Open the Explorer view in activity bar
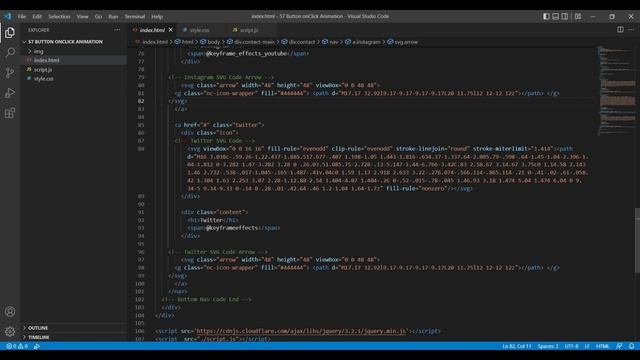 [10, 33]
